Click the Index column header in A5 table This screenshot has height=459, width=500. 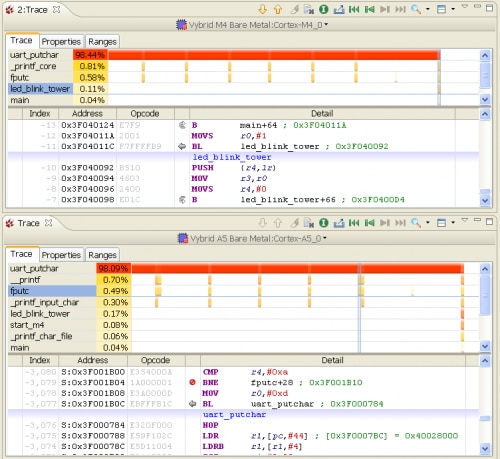pyautogui.click(x=40, y=360)
